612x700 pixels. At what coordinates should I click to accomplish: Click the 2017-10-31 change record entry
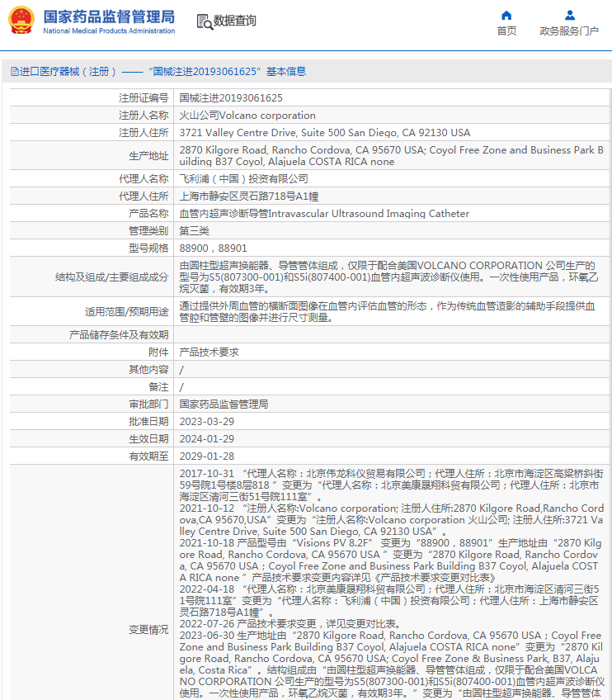pos(391,485)
